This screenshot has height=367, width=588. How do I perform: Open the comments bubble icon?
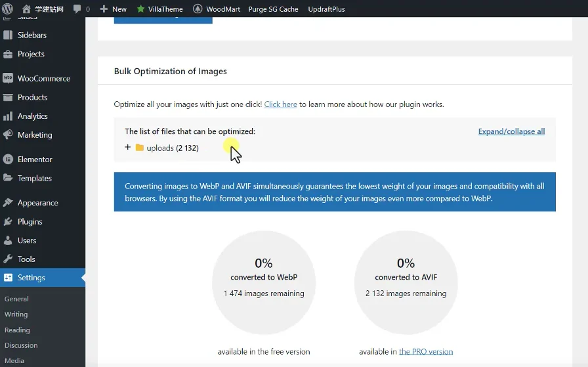77,9
